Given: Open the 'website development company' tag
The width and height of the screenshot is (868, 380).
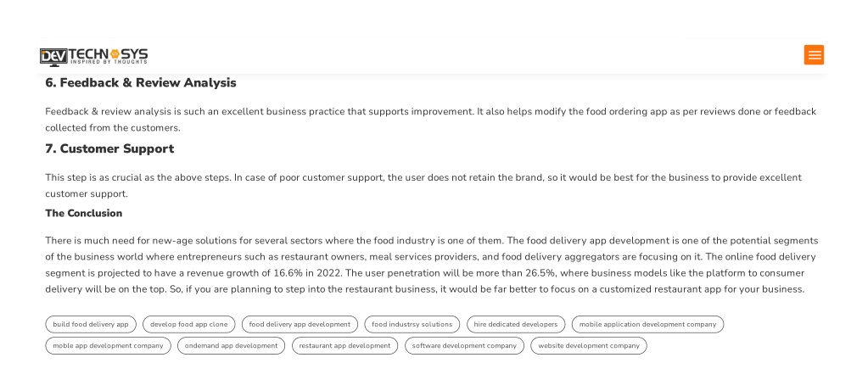Looking at the screenshot, I should point(589,346).
